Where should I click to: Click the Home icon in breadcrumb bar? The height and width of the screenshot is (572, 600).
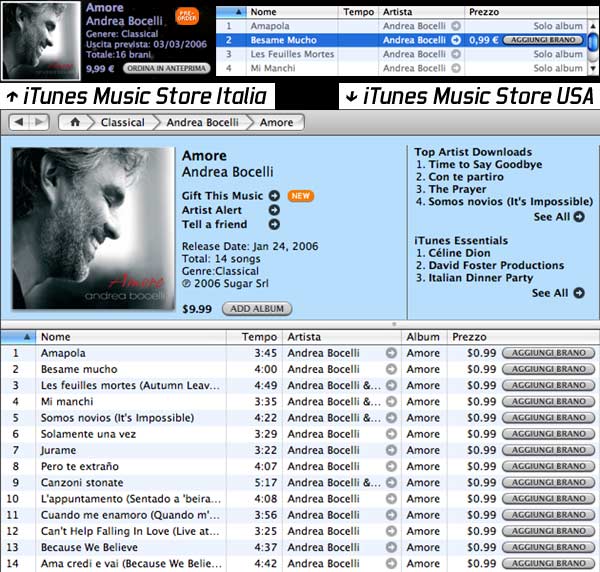[x=75, y=122]
